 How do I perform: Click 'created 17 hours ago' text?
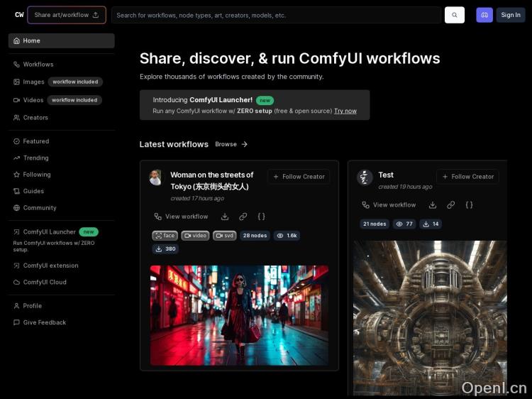tap(197, 198)
